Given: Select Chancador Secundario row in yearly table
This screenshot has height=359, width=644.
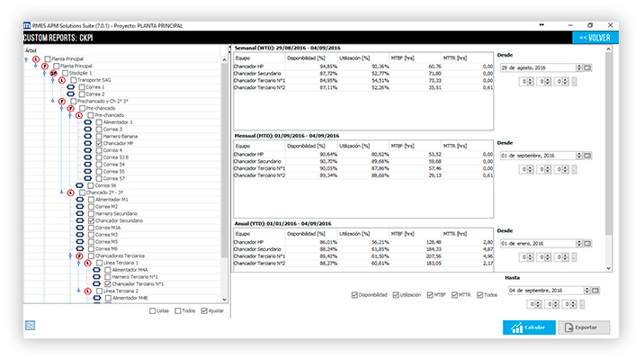Looking at the screenshot, I should 363,249.
